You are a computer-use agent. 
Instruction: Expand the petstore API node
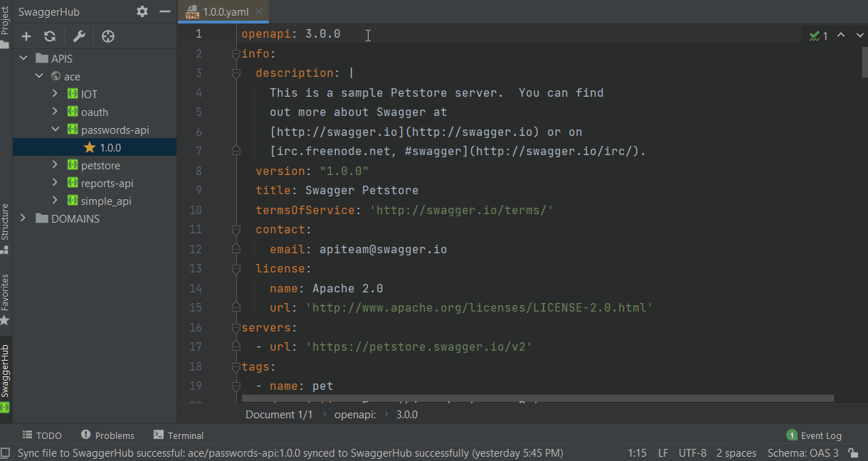pyautogui.click(x=56, y=165)
